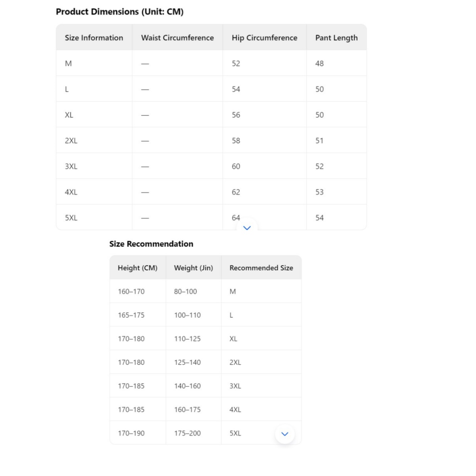Screen dimensions: 476x476
Task: Expand the size recommendation table chevron
Action: (284, 434)
